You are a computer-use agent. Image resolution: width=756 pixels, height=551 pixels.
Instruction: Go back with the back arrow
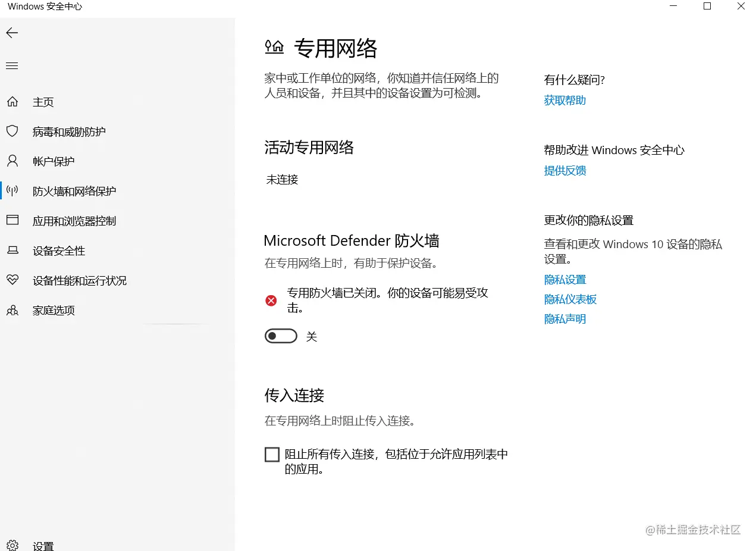click(12, 33)
